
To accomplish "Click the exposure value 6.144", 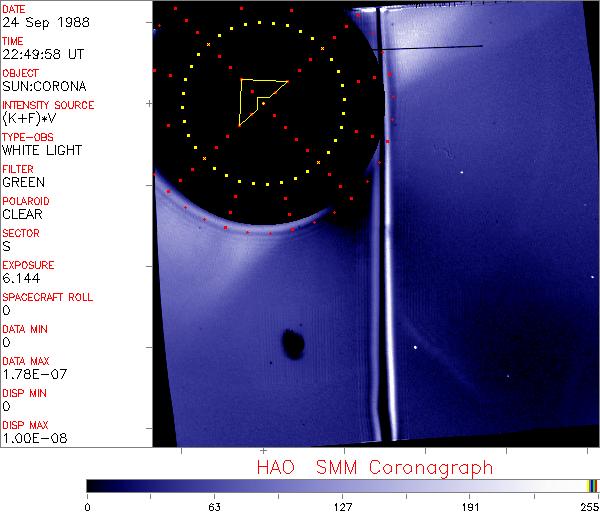I will tap(21, 278).
